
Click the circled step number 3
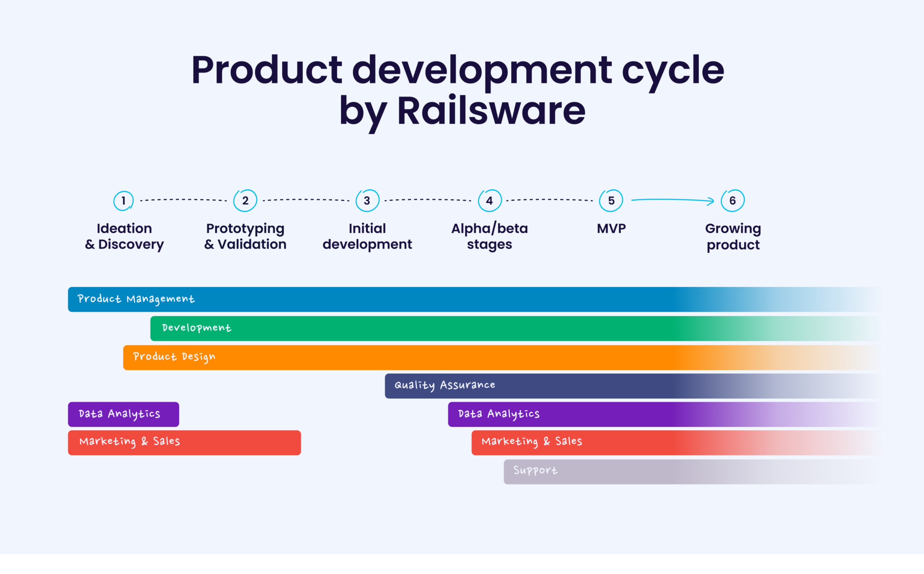[367, 201]
